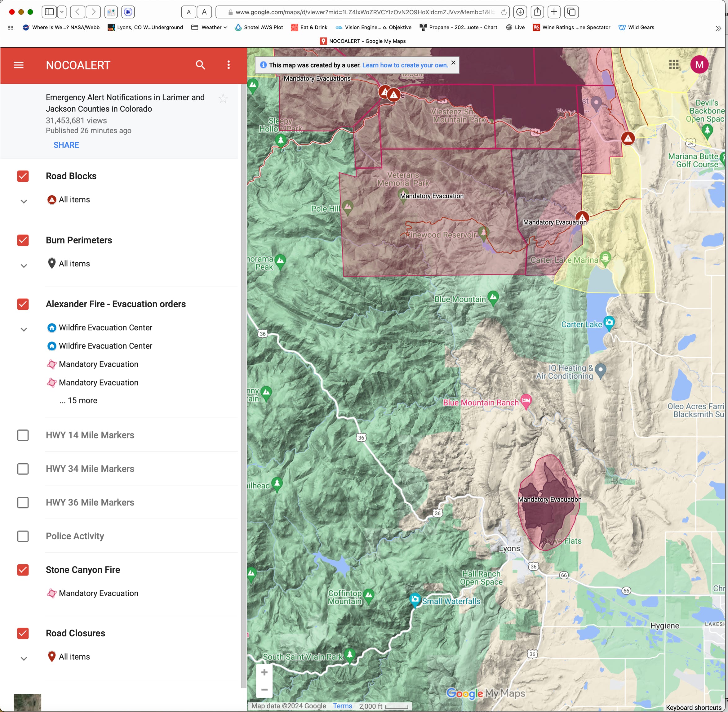The width and height of the screenshot is (728, 712).
Task: Open the Terms link at map bottom
Action: (x=343, y=706)
